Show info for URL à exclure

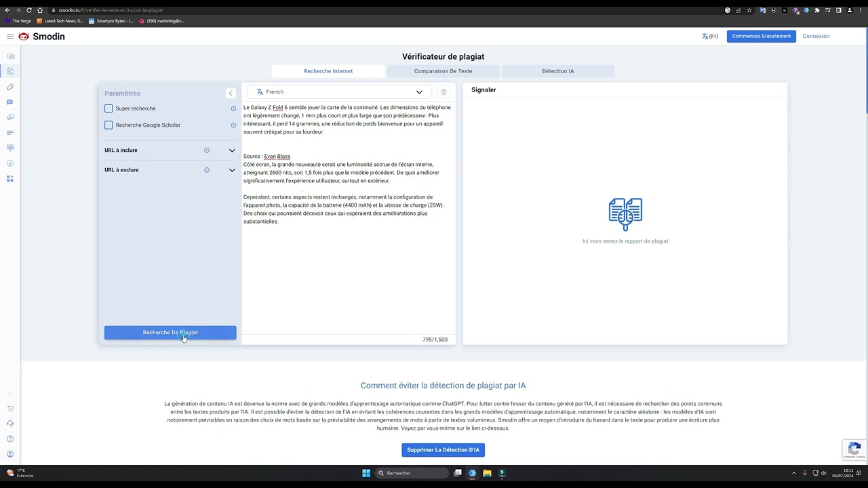[207, 170]
